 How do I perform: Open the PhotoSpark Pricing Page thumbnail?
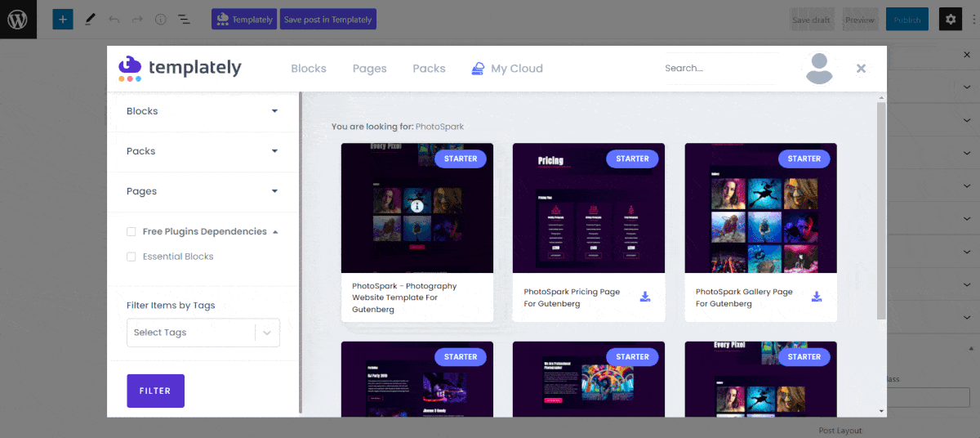589,208
